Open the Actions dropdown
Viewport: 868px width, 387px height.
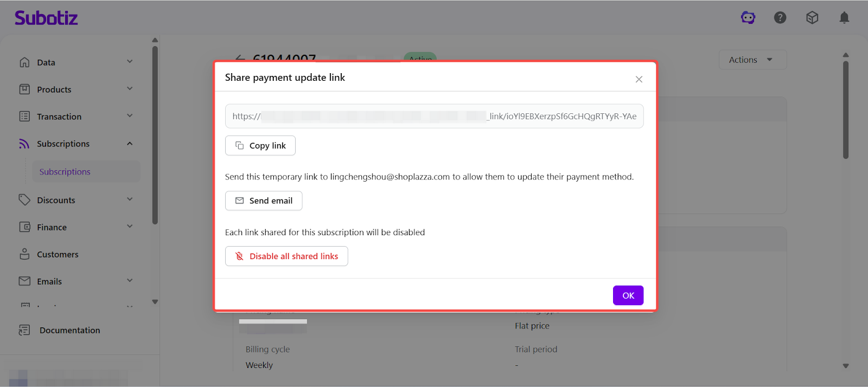752,60
